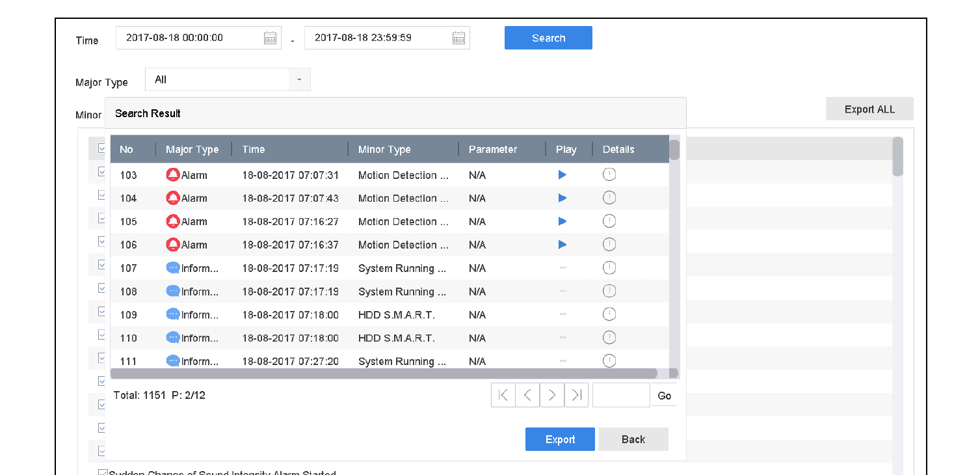
Task: Play recording for log entry 103
Action: pyautogui.click(x=563, y=174)
